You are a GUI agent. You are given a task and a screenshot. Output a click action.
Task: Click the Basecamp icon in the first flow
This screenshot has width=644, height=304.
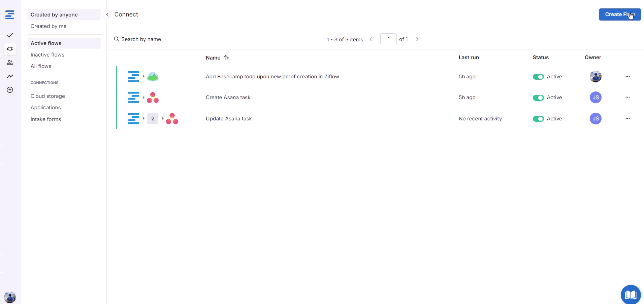tap(153, 77)
